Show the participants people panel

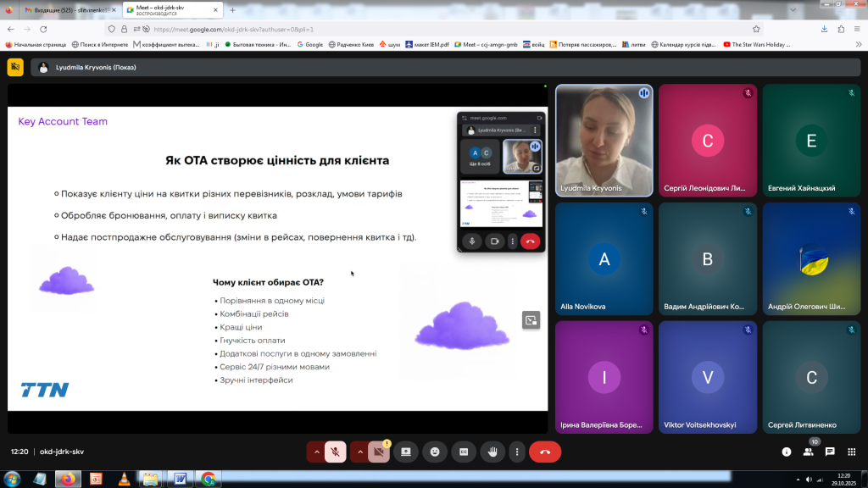(808, 452)
